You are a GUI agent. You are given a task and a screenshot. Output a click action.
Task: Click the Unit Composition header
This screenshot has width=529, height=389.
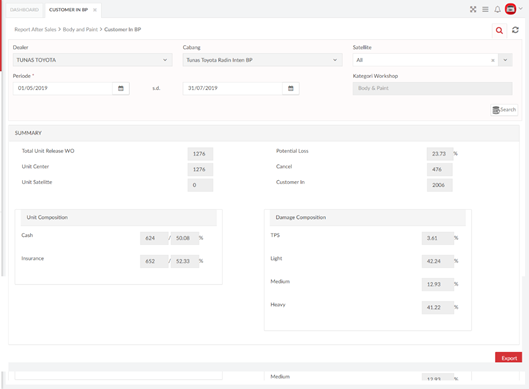pos(118,218)
